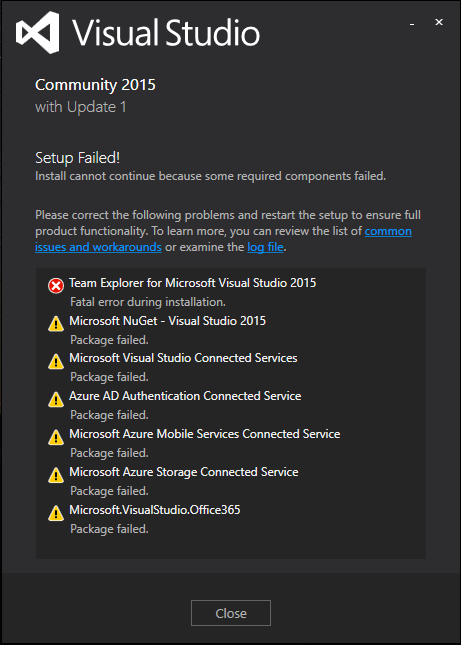Click the warning icon next to Microsoft.VisualStudio.Office365

point(56,513)
